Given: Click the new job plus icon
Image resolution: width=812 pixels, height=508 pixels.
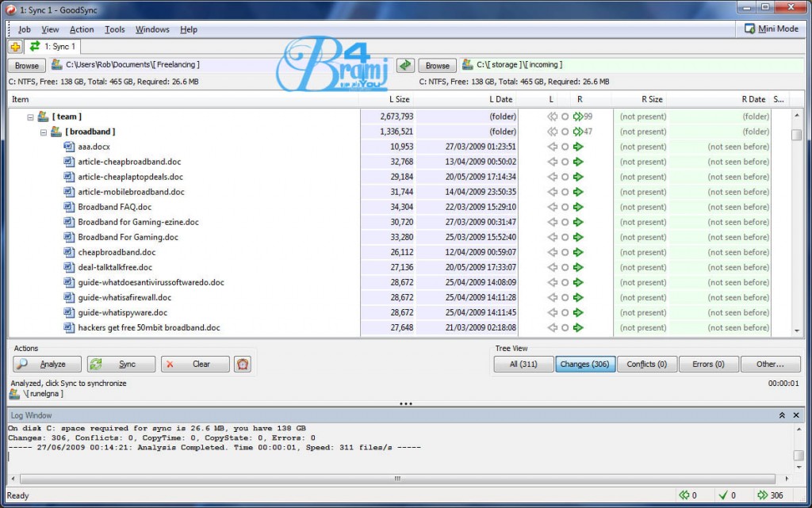Looking at the screenshot, I should [15, 48].
